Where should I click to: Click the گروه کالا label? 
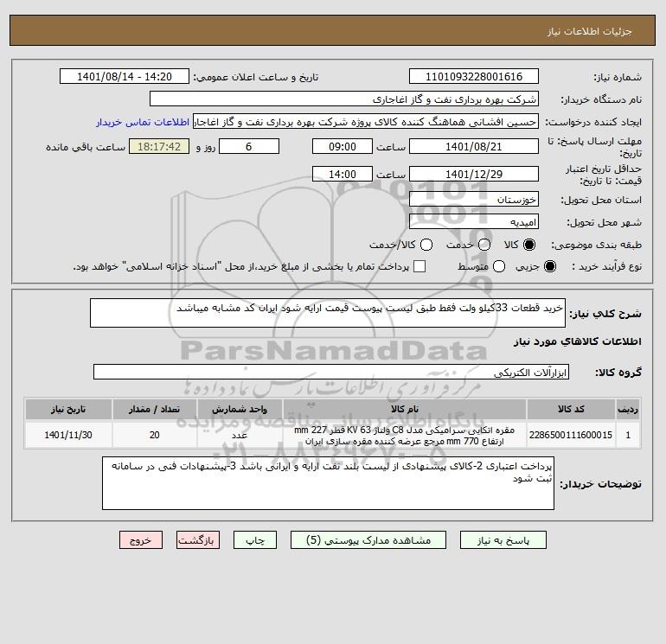click(x=618, y=373)
